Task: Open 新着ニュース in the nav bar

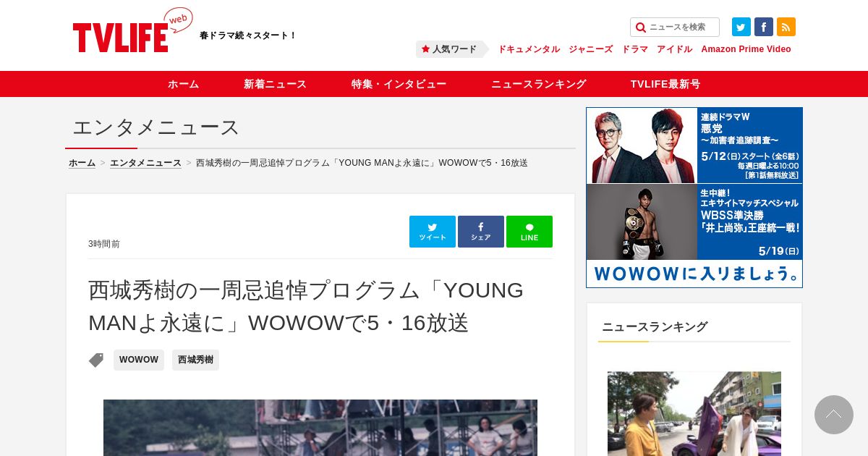Action: pyautogui.click(x=276, y=84)
